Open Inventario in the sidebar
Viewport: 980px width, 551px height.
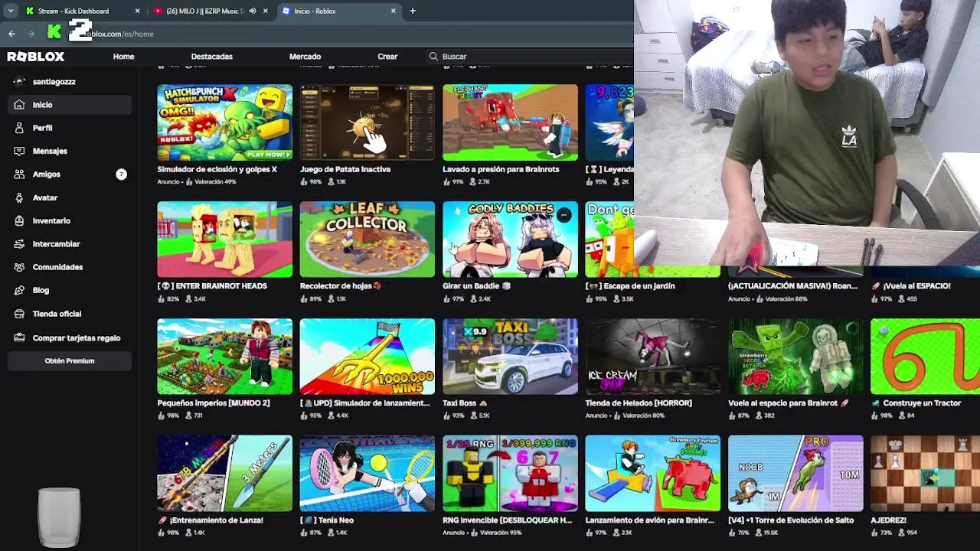pos(70,220)
